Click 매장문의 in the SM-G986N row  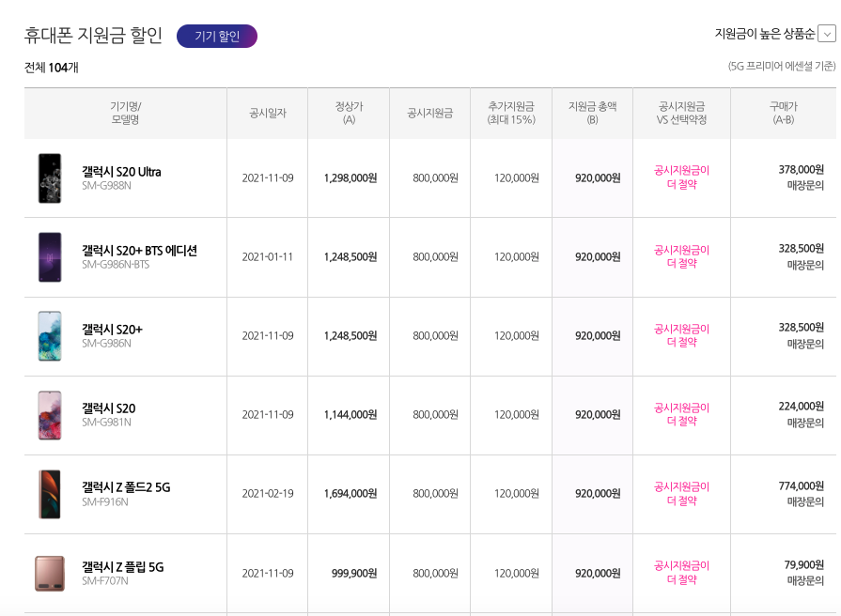[805, 344]
